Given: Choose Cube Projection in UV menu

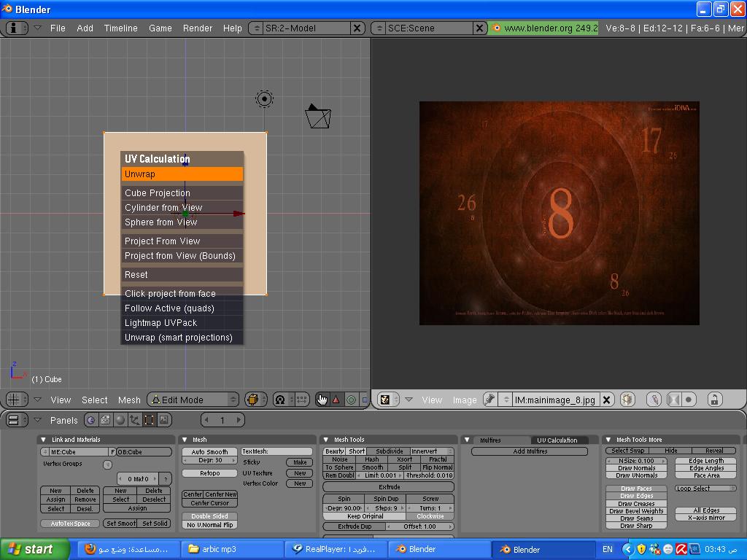Looking at the screenshot, I should click(x=182, y=192).
